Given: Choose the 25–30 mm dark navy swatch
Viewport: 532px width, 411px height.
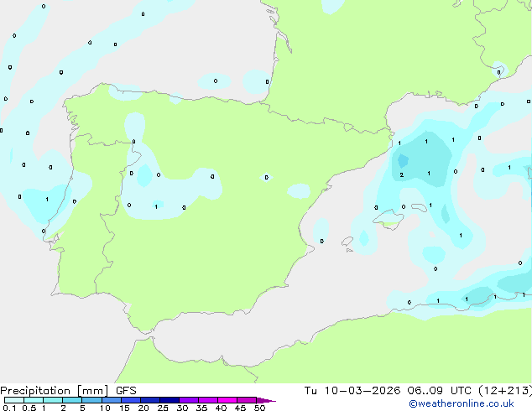Looking at the screenshot, I should [x=170, y=400].
